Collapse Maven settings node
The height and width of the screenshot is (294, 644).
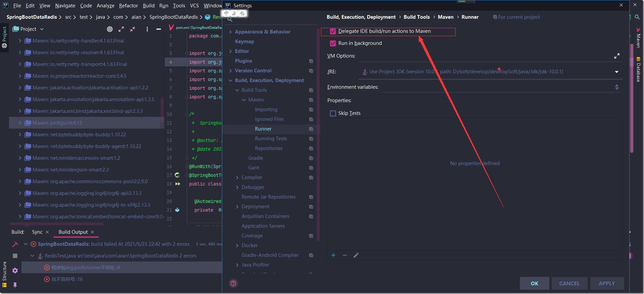[x=244, y=100]
